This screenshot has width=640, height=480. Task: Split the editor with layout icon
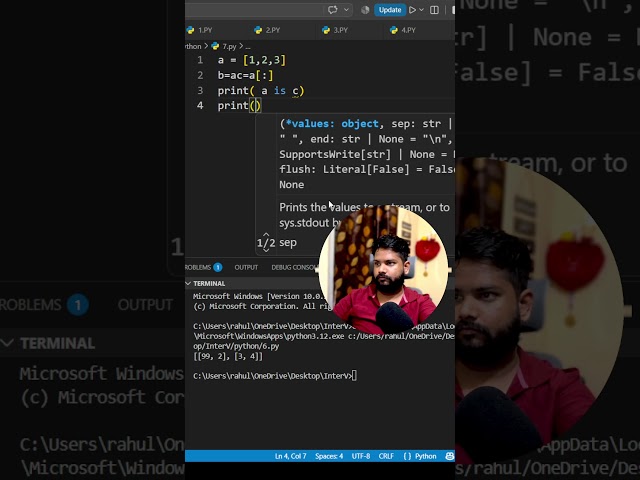(x=435, y=10)
